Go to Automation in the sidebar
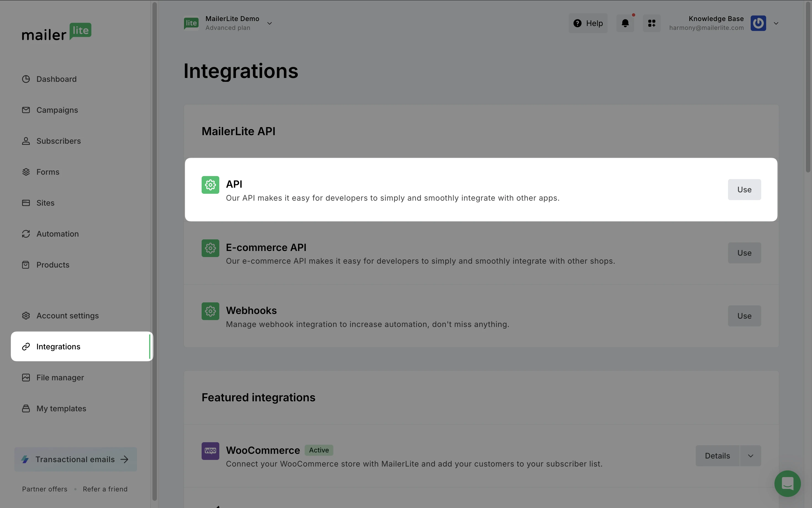This screenshot has width=812, height=508. tap(57, 234)
